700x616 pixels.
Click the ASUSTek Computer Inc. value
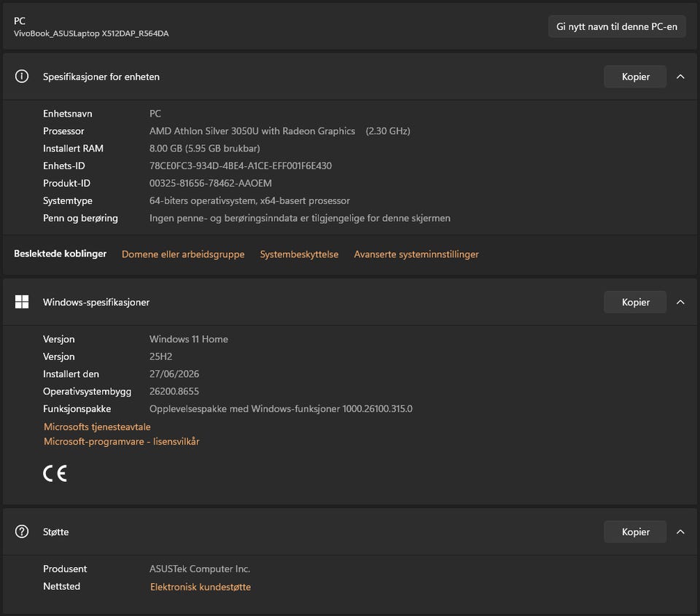[x=200, y=569]
